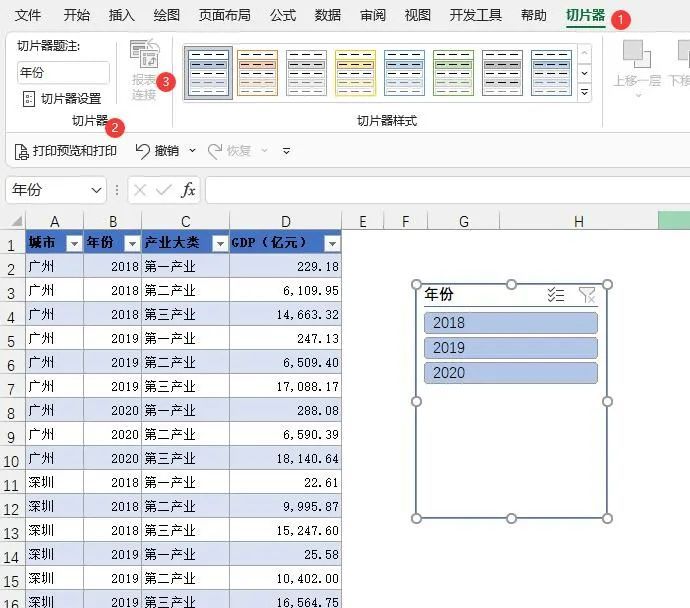Click the 打印预览和打印 print preview icon
This screenshot has width=690, height=608.
[x=22, y=151]
